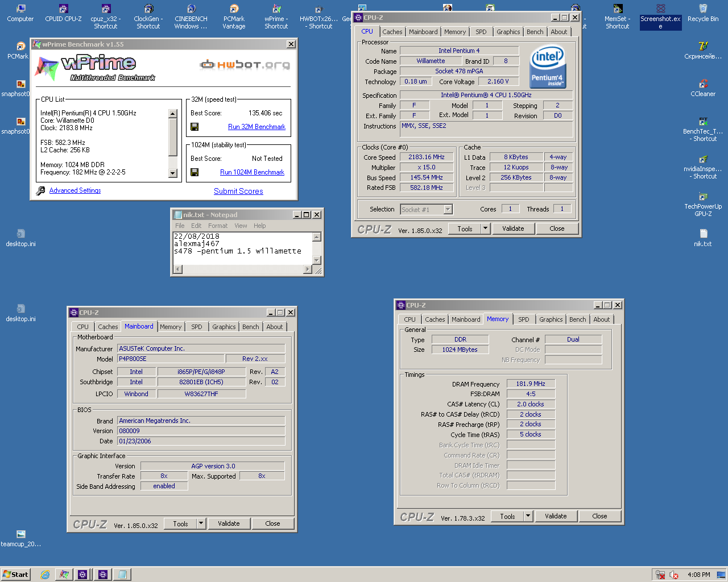728x582 pixels.
Task: Open the CPUID CPU-Z desktop icon
Action: click(63, 14)
